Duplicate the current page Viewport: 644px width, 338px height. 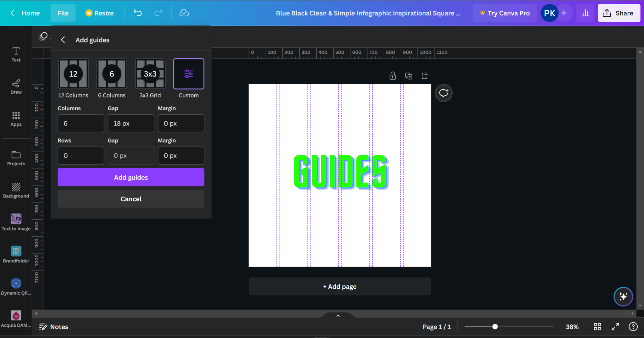point(408,75)
